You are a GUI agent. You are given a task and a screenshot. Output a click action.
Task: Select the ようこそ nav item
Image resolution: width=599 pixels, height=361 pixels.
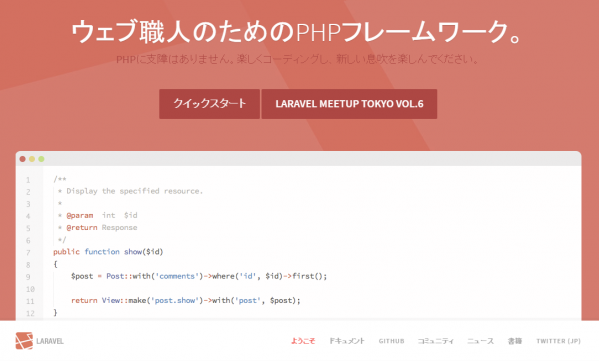point(303,341)
